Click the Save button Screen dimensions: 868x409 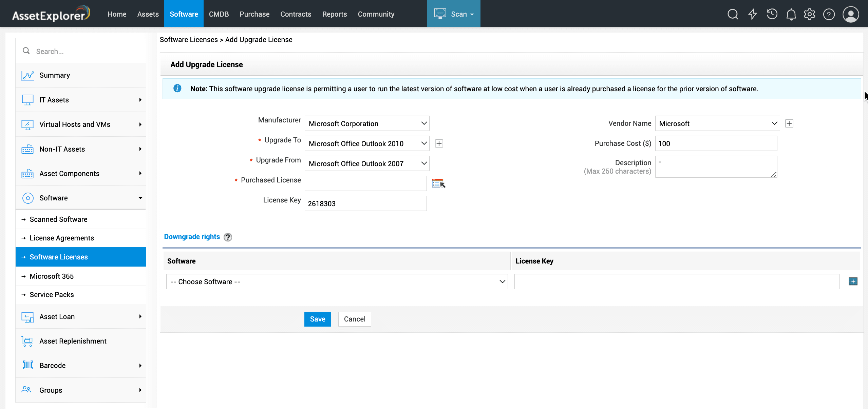317,319
